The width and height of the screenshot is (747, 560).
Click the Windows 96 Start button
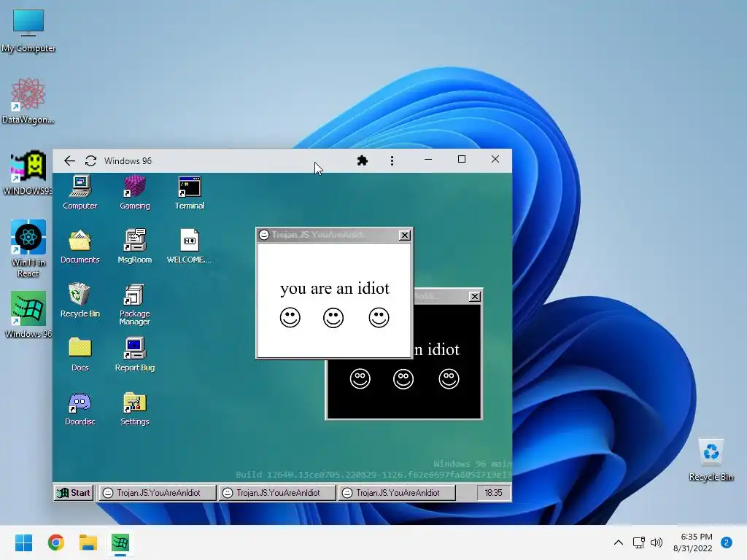(x=74, y=493)
